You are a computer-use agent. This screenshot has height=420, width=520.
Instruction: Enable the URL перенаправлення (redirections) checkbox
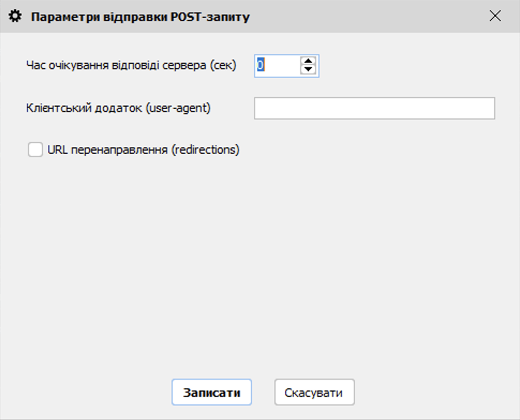click(35, 150)
